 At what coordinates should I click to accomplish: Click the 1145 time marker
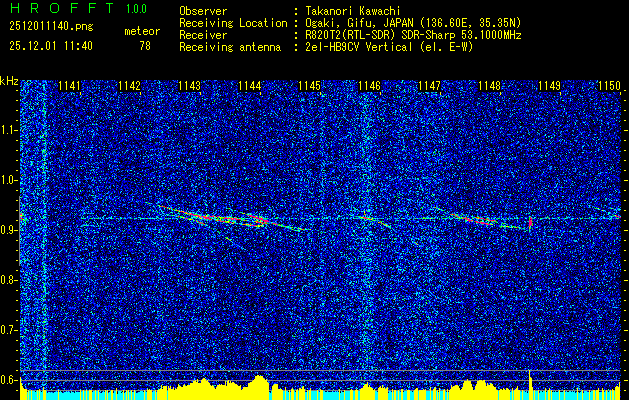coord(309,86)
